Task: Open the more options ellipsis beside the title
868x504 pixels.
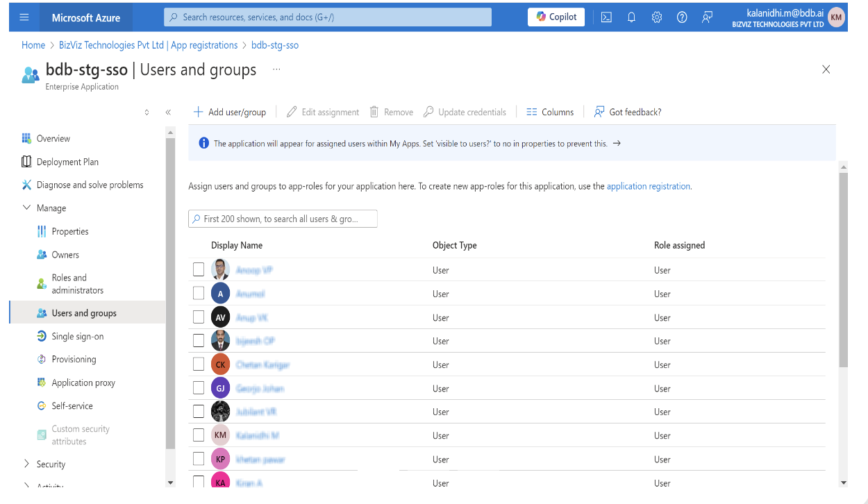Action: [276, 69]
